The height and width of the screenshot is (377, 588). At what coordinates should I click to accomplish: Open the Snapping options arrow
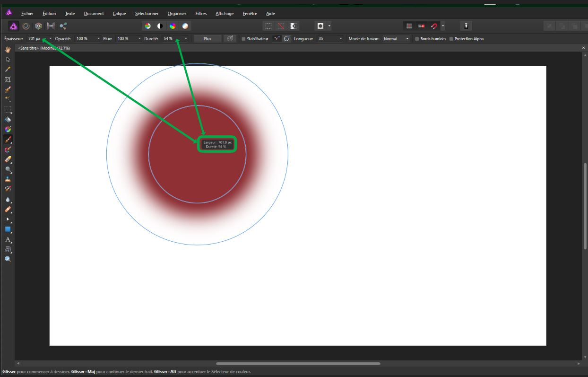[443, 26]
